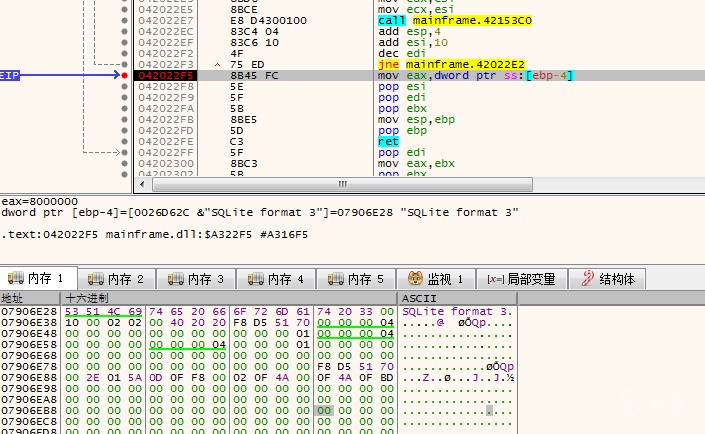
Task: Click hex bytes 53 51 4C 69 in first row
Action: 103,312
